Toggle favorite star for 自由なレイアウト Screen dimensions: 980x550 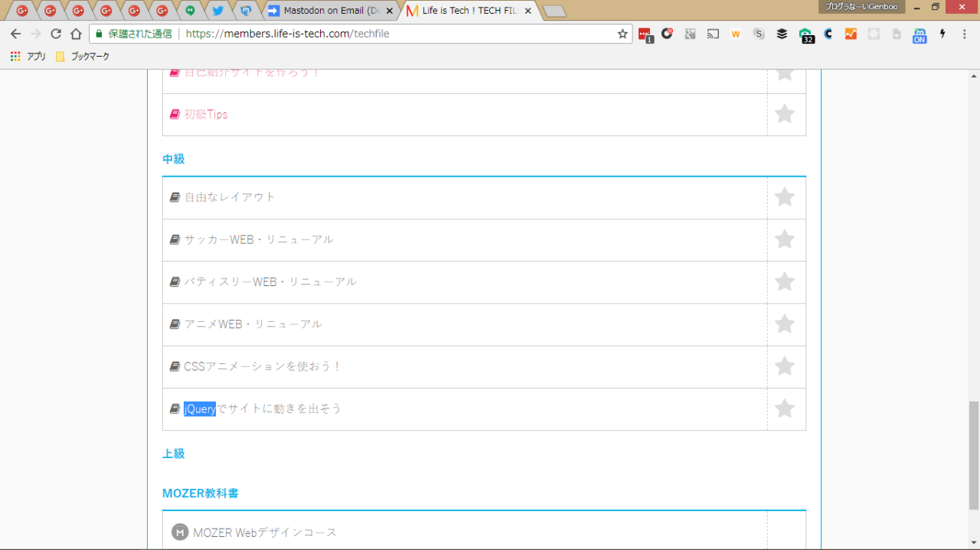(784, 197)
